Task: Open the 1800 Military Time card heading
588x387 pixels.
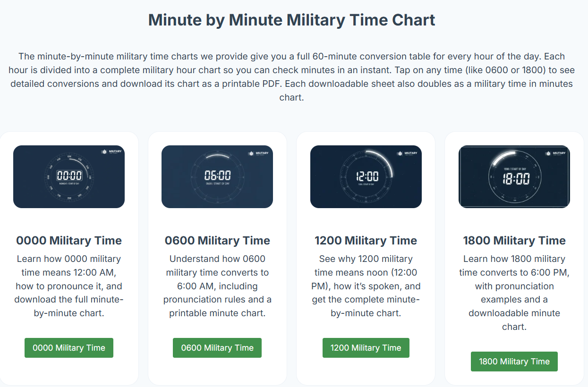Action: click(514, 240)
